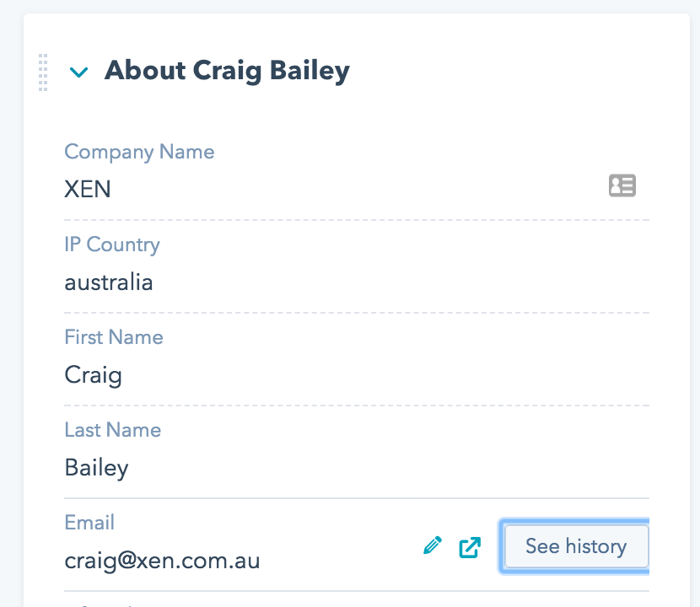Click the contact card icon beside XEN
Image resolution: width=700 pixels, height=607 pixels.
622,185
